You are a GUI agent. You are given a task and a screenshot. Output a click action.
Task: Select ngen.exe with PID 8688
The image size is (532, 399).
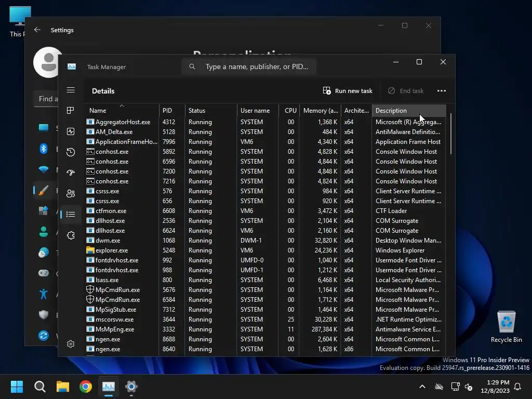(265, 339)
